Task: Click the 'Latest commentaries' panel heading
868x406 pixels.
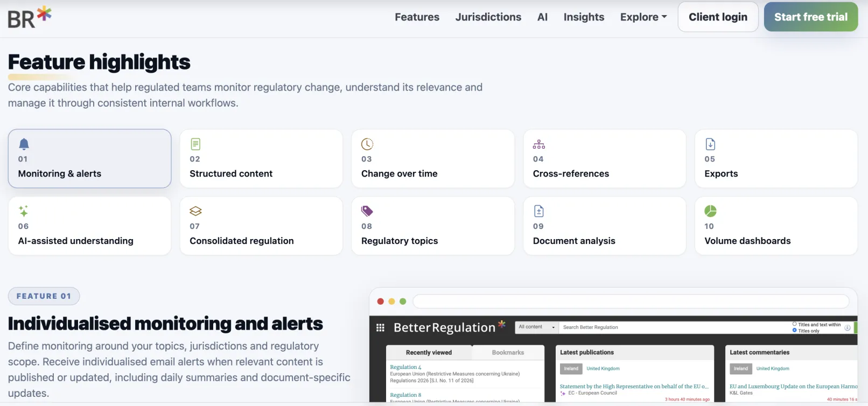Action: (x=759, y=353)
